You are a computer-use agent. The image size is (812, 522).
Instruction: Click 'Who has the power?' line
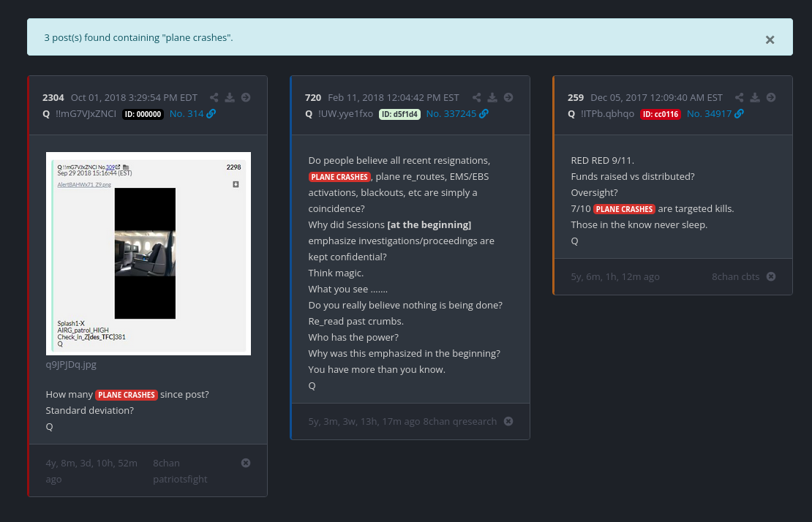tap(353, 337)
